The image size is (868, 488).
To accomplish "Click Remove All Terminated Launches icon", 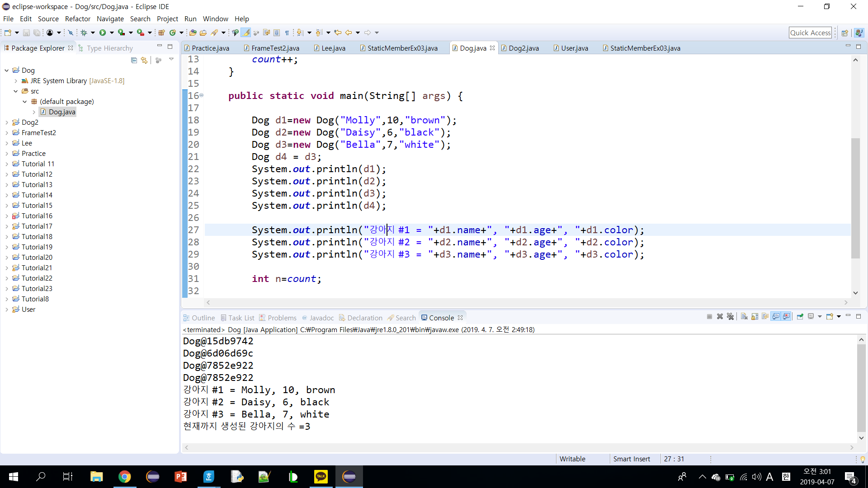I will click(x=730, y=317).
